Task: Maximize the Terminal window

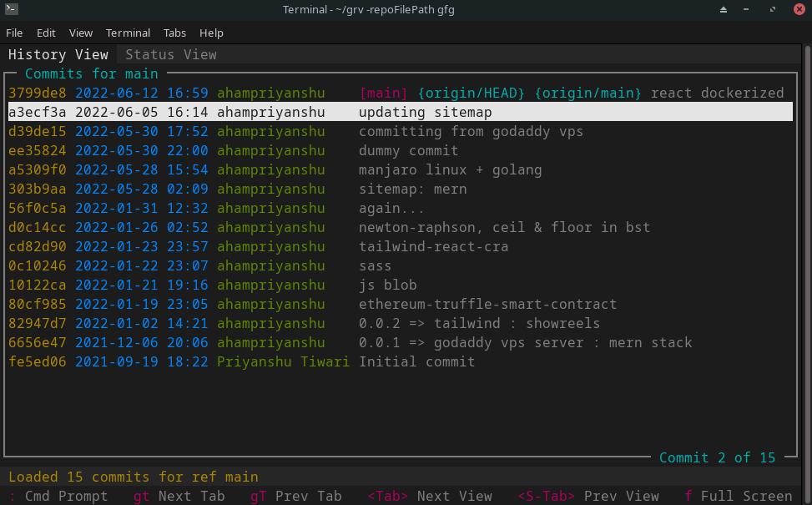Action: 773,9
